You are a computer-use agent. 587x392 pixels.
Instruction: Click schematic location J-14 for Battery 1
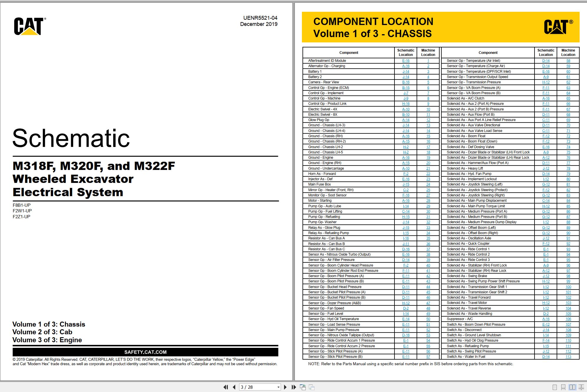pos(406,72)
